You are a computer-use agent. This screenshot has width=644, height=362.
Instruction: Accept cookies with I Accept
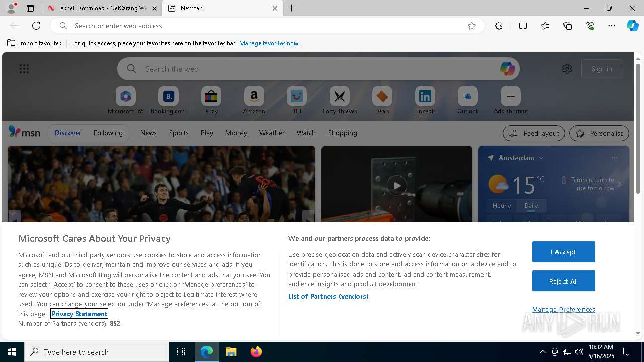pos(563,252)
